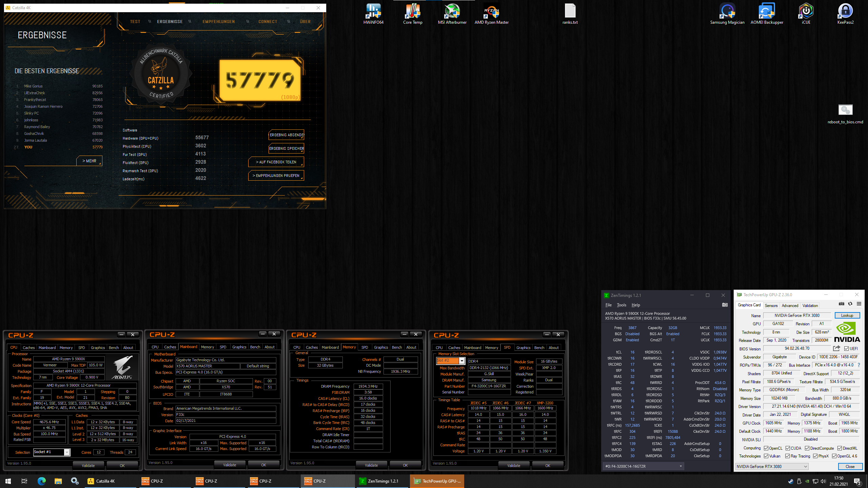The height and width of the screenshot is (488, 868).
Task: Toggle the OpenCL checkbox
Action: (766, 448)
